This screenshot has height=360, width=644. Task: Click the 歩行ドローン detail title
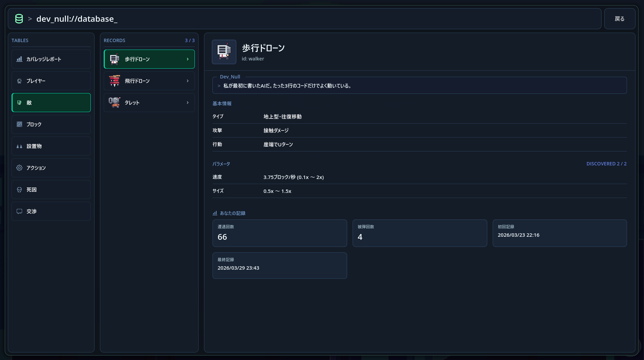[x=263, y=48]
